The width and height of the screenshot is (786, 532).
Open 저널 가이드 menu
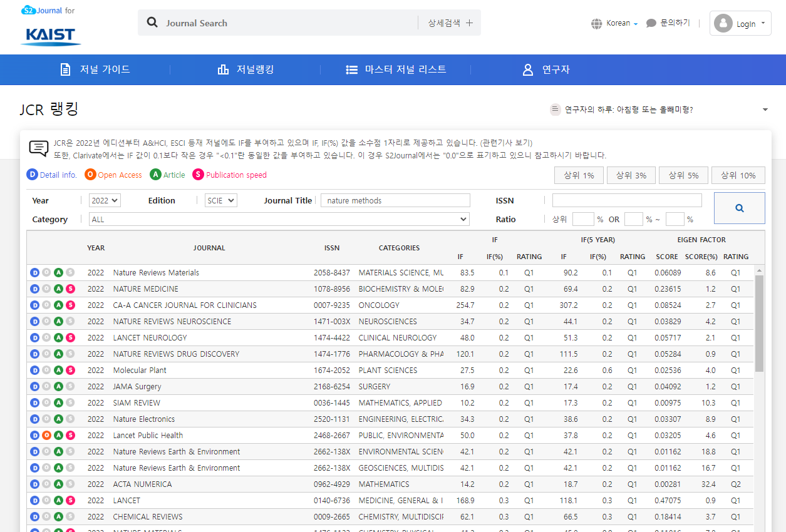click(95, 69)
